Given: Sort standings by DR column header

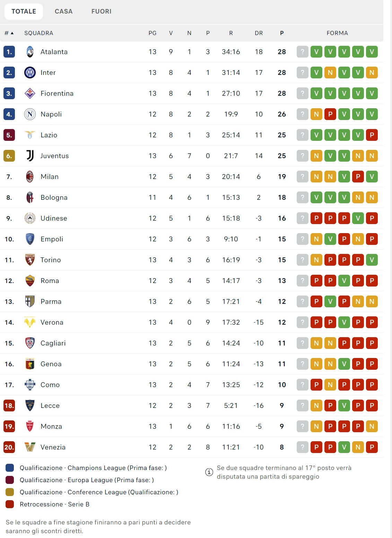Looking at the screenshot, I should (x=259, y=33).
